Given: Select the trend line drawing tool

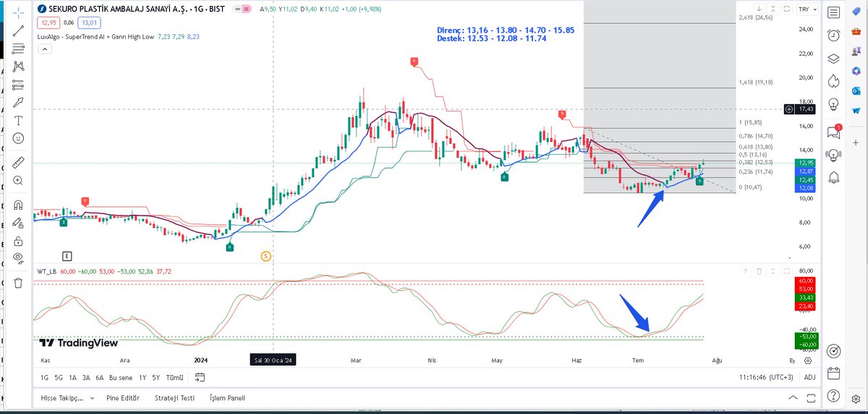Looking at the screenshot, I should 18,31.
